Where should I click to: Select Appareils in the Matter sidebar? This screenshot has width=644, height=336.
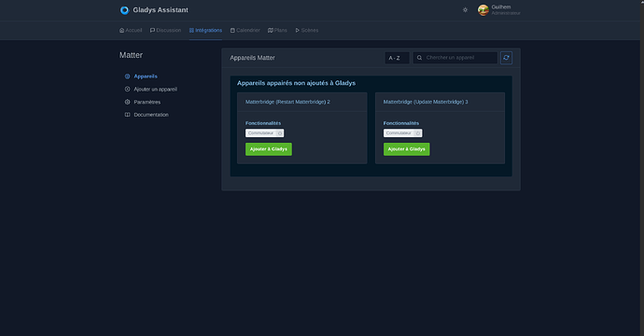141,77
